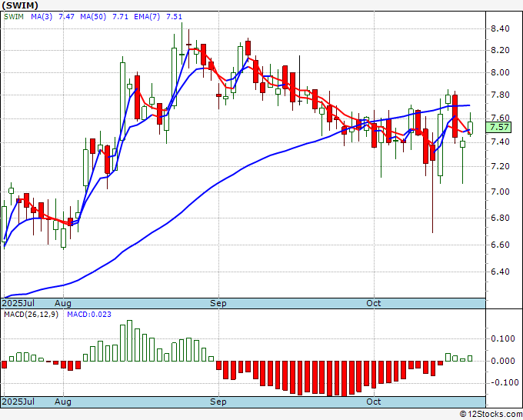This screenshot has width=523, height=420.
Task: Click the EMA(7) value 7.51
Action: click(174, 17)
